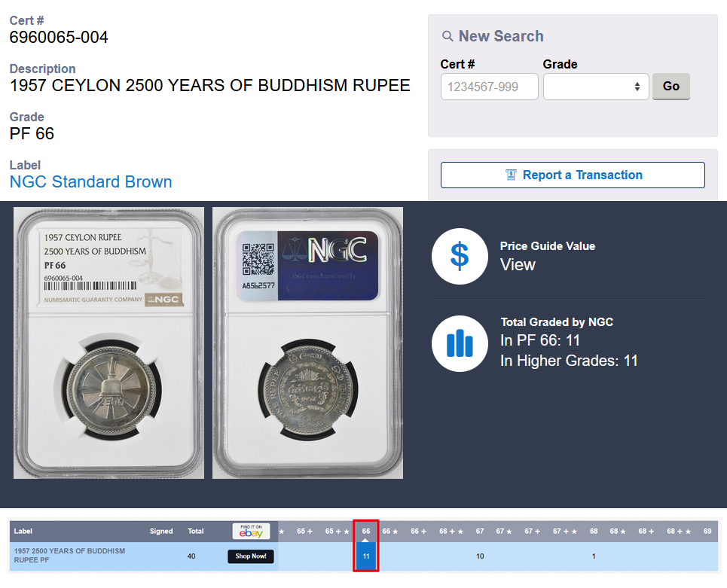Select the highlighted grade 66 count cell
Screen dimensions: 727x588
365,556
